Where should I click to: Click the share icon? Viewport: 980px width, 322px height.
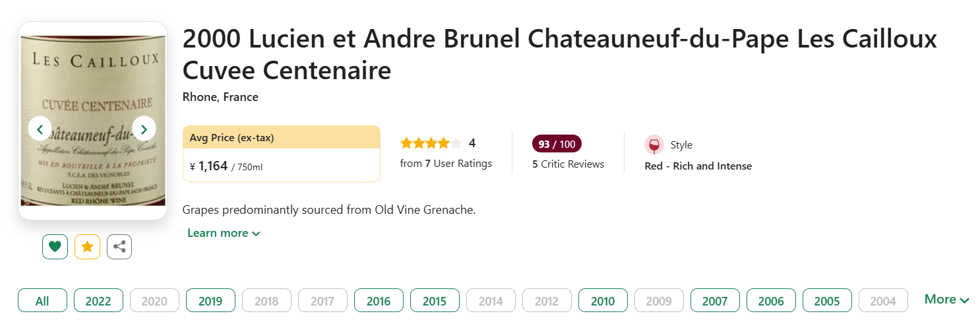[119, 247]
